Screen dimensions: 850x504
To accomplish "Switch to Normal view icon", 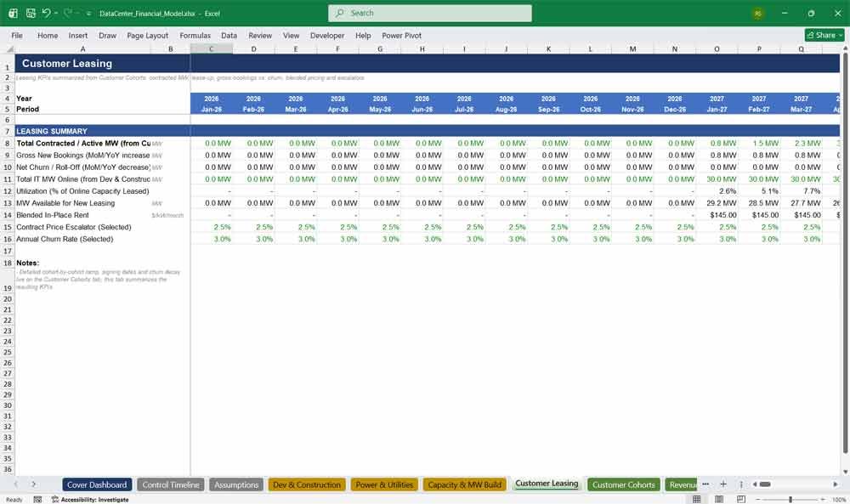I will pos(697,499).
